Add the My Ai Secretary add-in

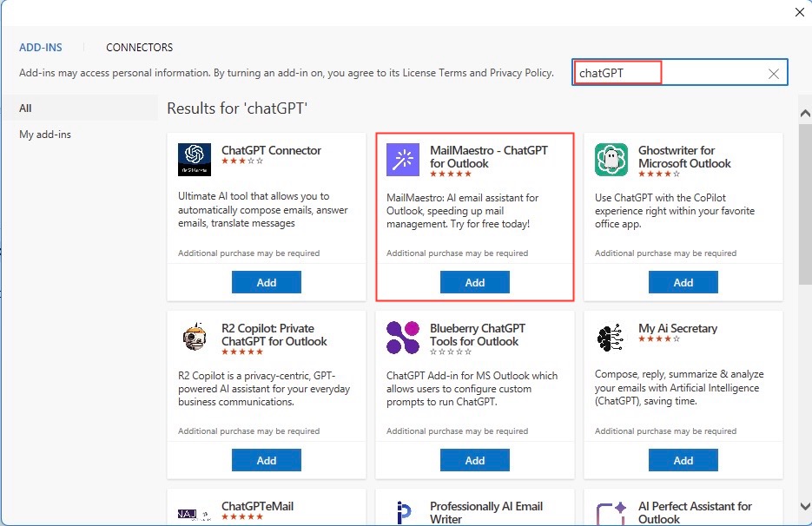coord(683,460)
